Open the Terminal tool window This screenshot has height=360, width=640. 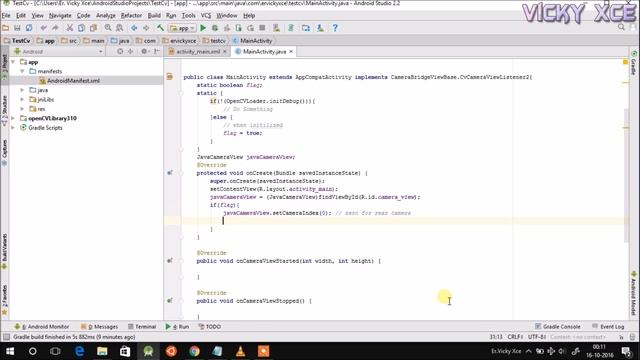tap(142, 327)
